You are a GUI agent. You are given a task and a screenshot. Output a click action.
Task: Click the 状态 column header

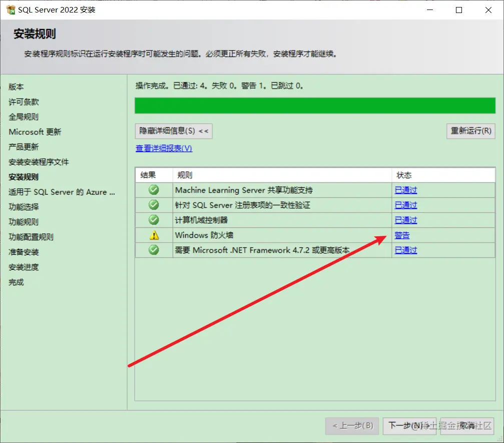(443, 175)
